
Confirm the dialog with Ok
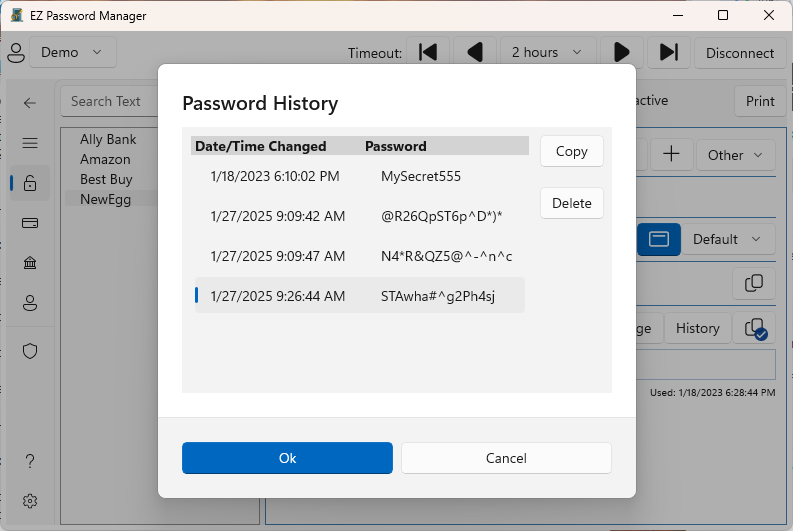(x=287, y=458)
